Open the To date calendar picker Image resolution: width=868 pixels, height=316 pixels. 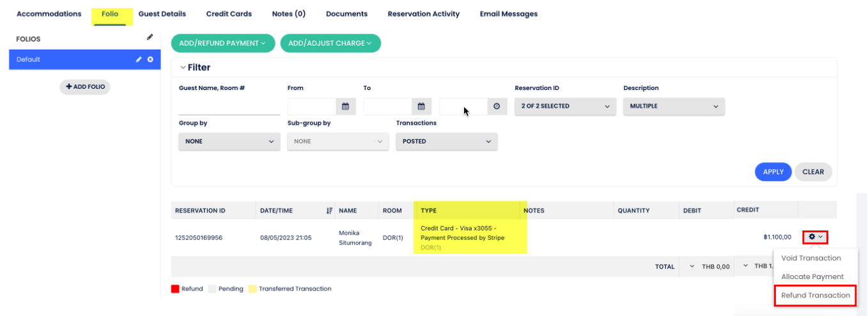tap(421, 107)
